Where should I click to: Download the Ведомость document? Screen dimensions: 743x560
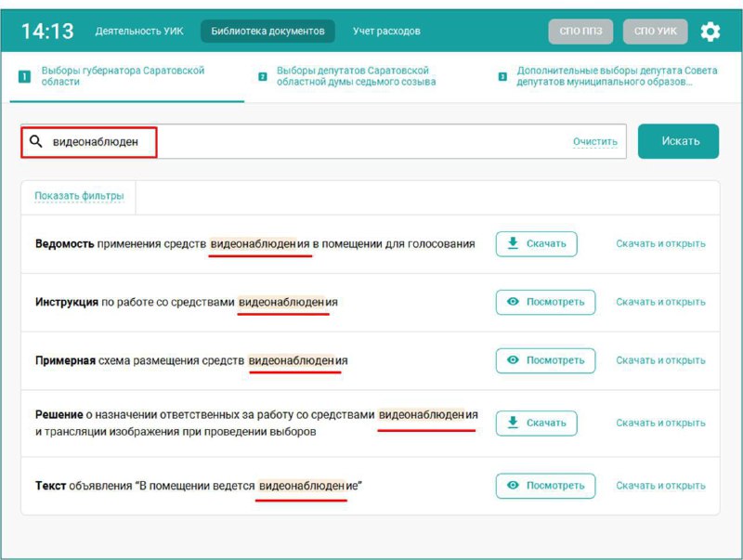point(536,243)
